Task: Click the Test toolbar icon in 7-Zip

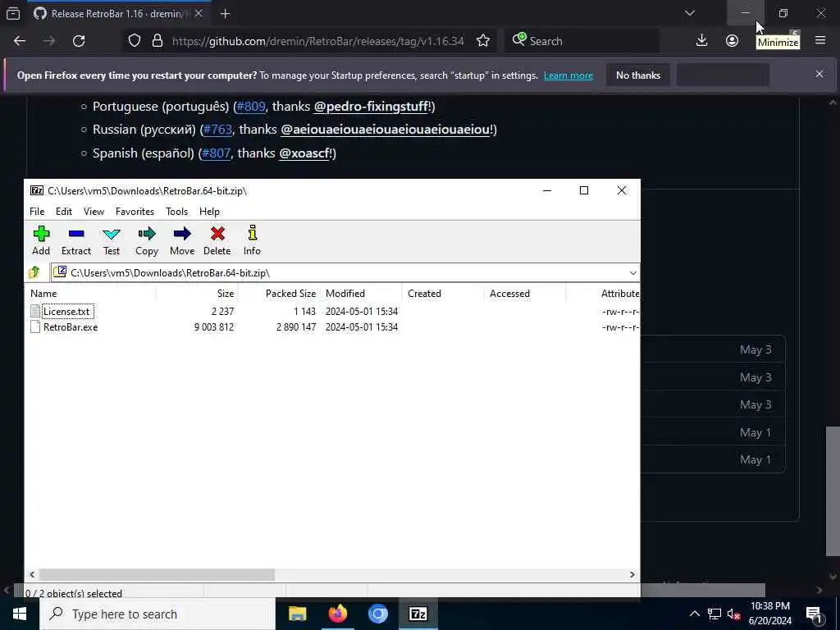Action: point(112,240)
